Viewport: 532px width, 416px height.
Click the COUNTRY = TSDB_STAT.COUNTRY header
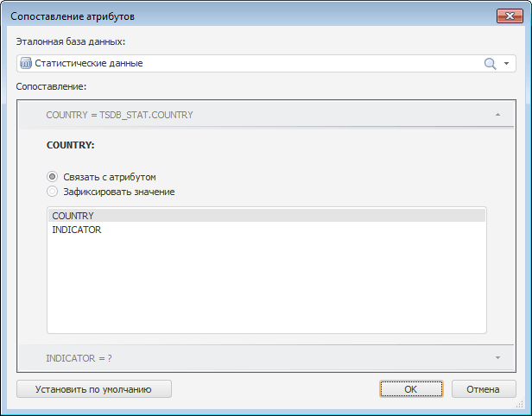pos(119,114)
